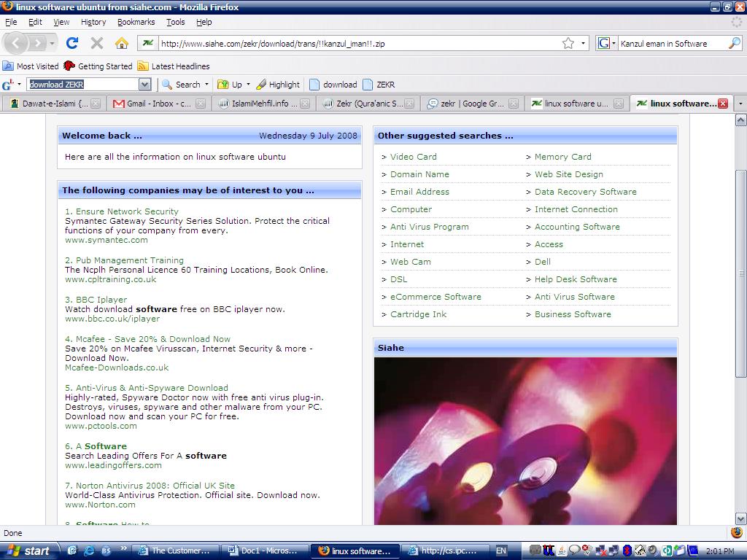Click the Highlight tool in the Google toolbar
This screenshot has height=560, width=747.
point(278,85)
